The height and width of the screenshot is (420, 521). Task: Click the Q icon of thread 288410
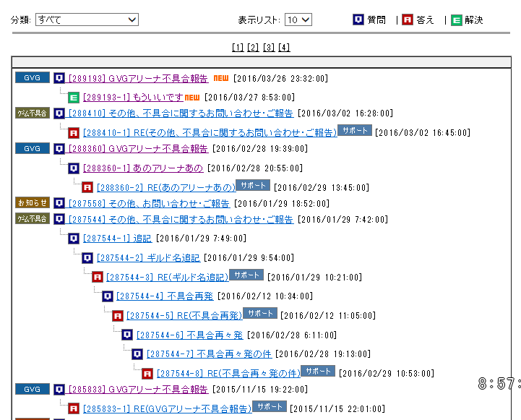[59, 113]
